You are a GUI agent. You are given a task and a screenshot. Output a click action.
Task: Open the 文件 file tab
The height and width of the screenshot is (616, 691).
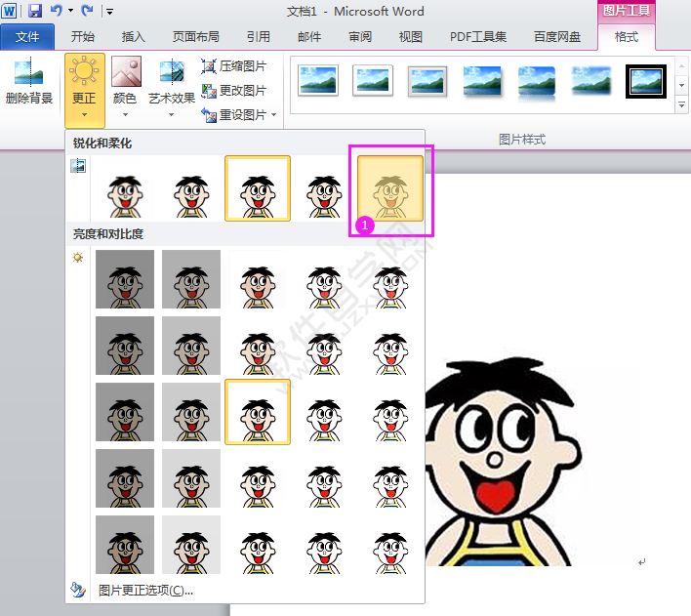pyautogui.click(x=27, y=37)
